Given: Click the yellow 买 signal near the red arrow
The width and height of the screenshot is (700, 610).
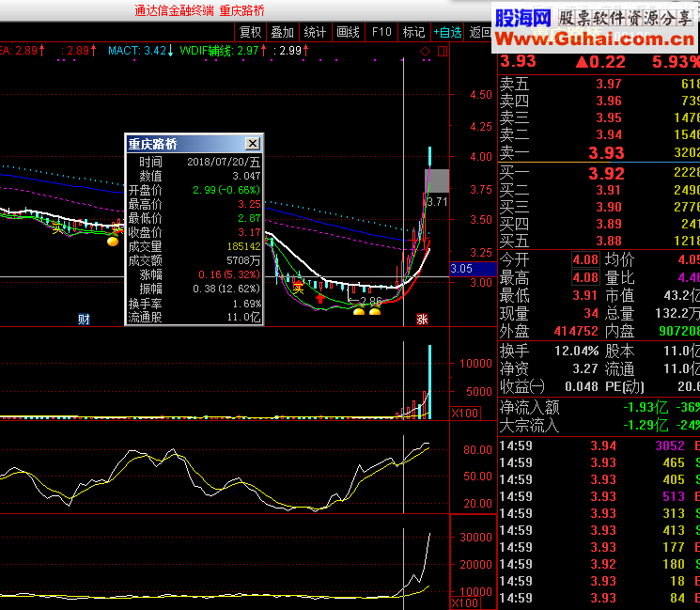Looking at the screenshot, I should [x=298, y=288].
